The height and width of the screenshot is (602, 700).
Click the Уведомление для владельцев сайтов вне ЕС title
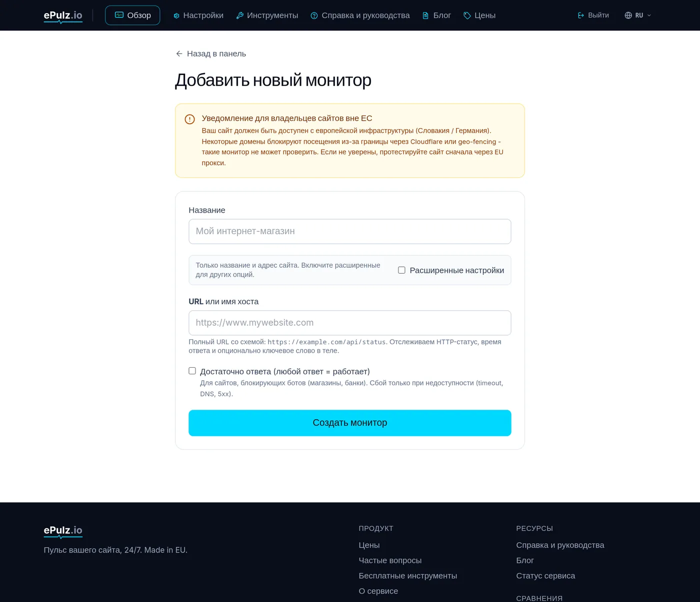click(x=287, y=118)
